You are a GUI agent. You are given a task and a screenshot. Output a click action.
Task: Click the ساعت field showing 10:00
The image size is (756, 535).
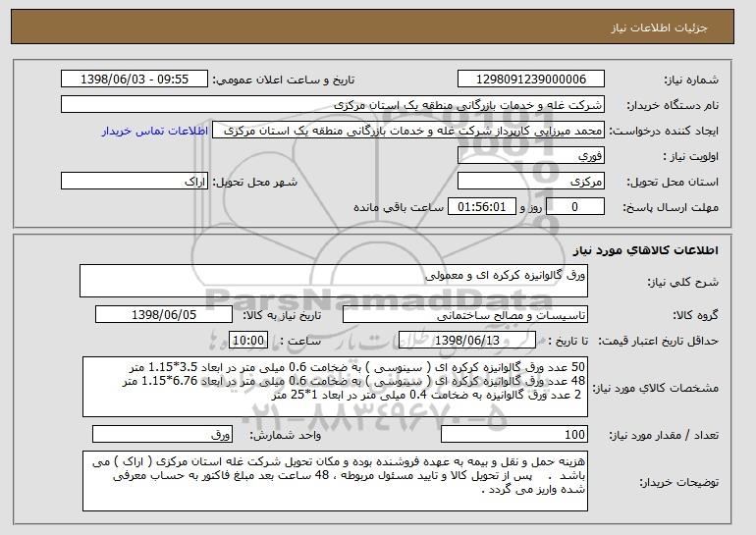[x=248, y=341]
